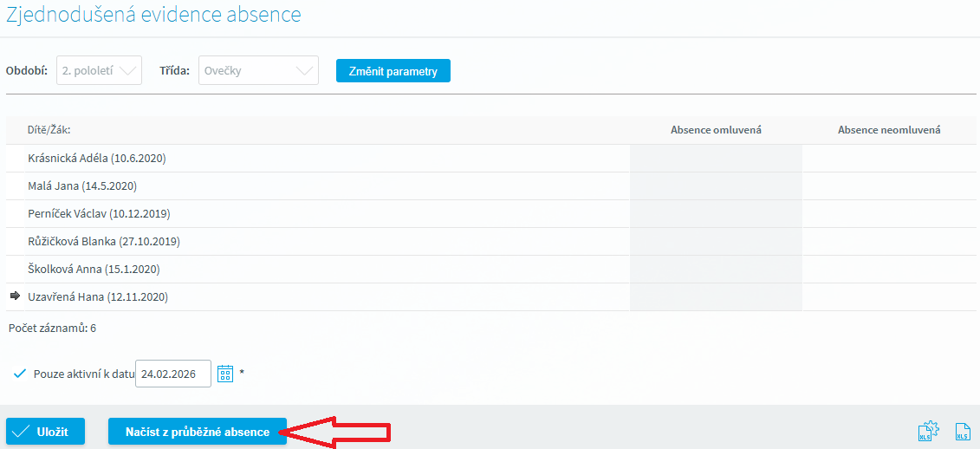Click the Absence omluvená column header

(x=716, y=130)
